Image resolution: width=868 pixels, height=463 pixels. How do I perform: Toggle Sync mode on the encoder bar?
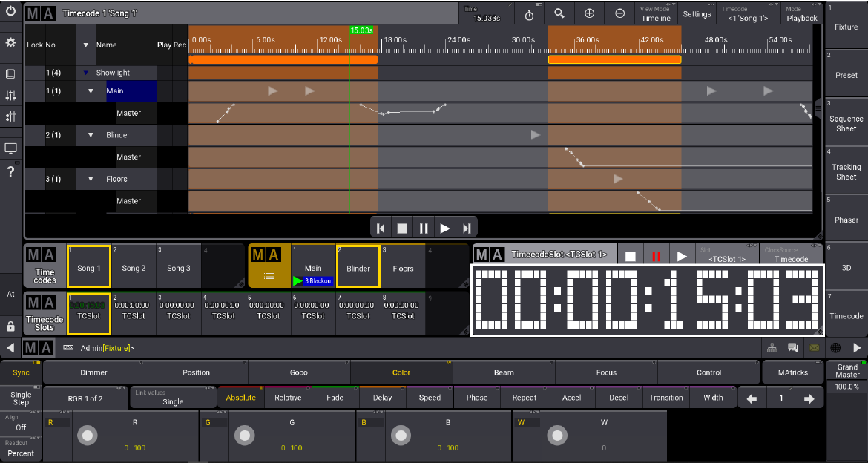tap(21, 372)
